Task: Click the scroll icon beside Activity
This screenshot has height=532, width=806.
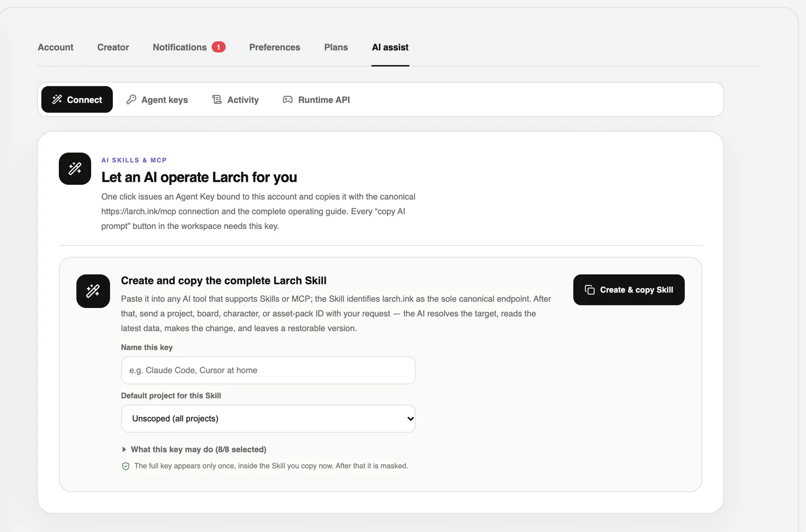Action: pos(217,99)
